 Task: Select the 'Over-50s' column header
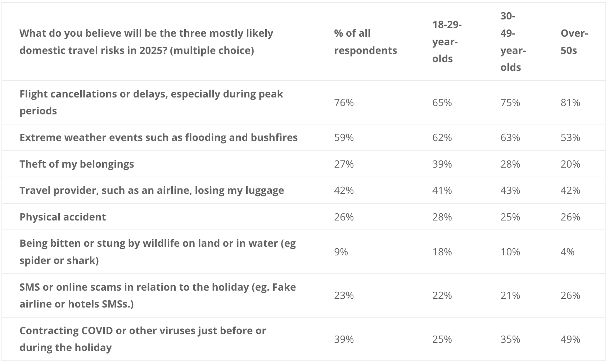574,42
